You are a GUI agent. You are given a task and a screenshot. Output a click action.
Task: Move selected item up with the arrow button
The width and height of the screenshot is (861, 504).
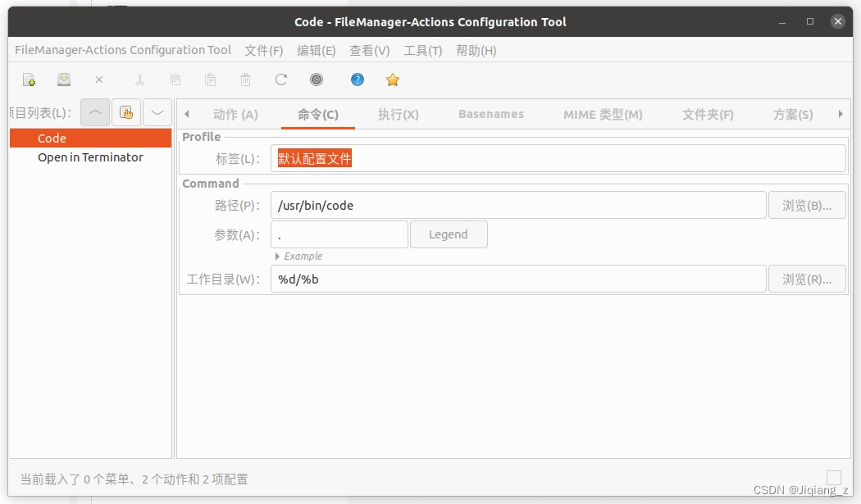point(94,112)
